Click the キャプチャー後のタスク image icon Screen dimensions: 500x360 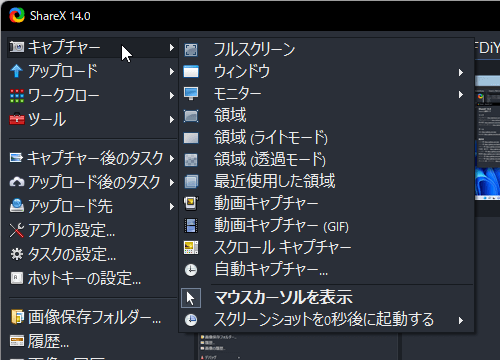point(16,157)
